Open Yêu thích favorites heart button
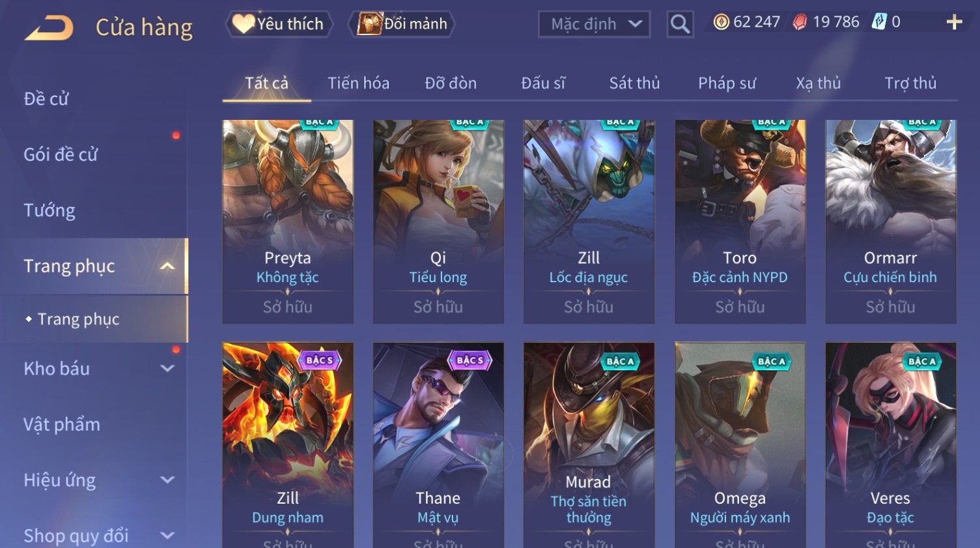Viewport: 980px width, 548px height. click(x=279, y=24)
